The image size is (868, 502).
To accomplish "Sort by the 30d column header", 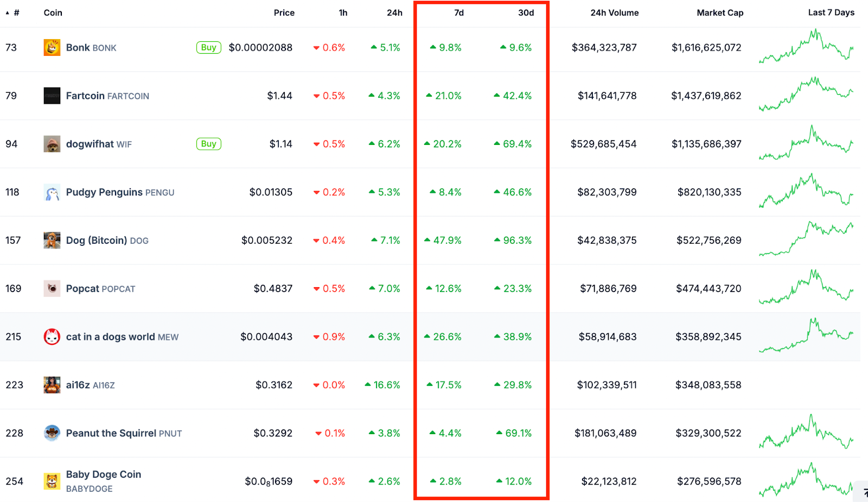I will coord(525,12).
